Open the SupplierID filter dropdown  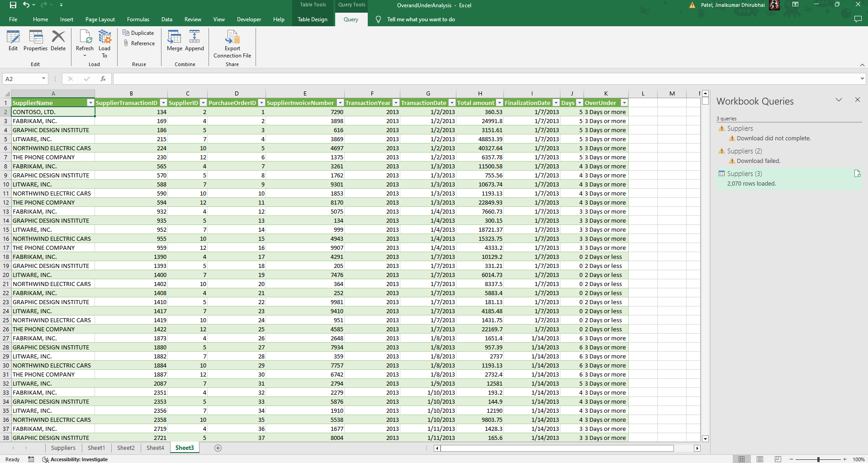pyautogui.click(x=203, y=103)
